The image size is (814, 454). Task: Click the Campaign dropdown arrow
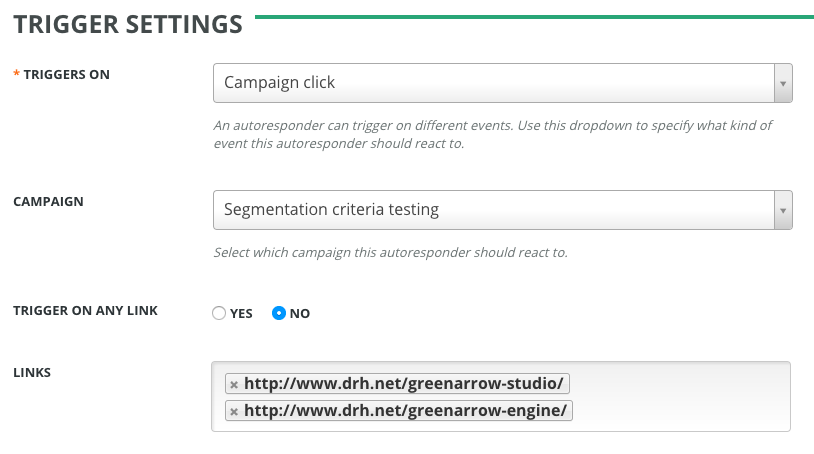[x=783, y=210]
